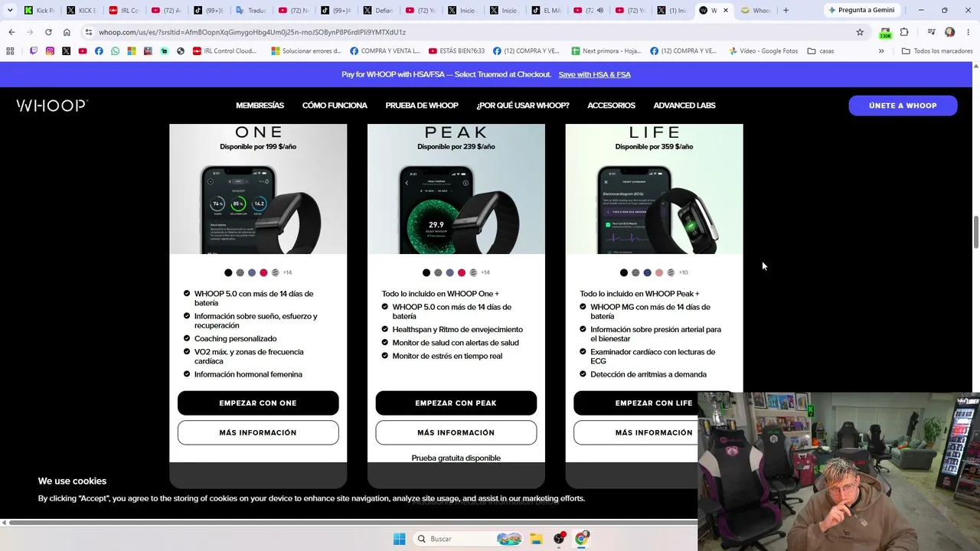Select the black color swatch for WHOOP One
Image resolution: width=980 pixels, height=551 pixels.
228,272
